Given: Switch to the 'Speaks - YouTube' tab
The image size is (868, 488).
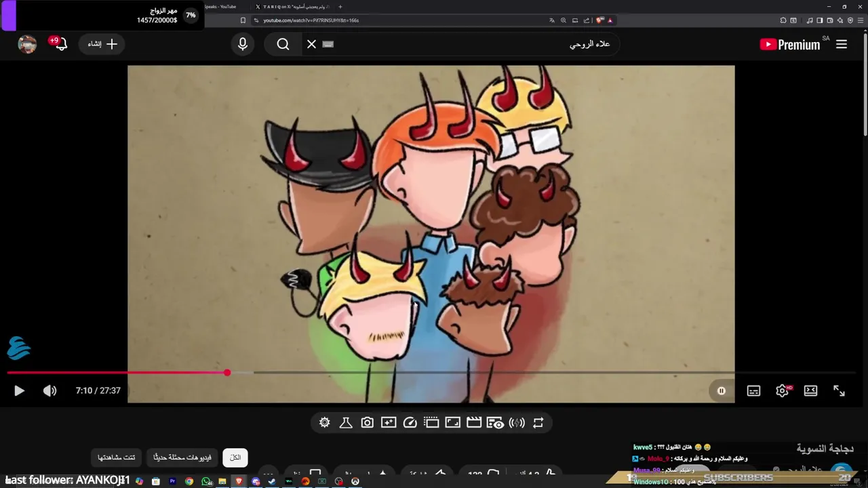Looking at the screenshot, I should (220, 7).
